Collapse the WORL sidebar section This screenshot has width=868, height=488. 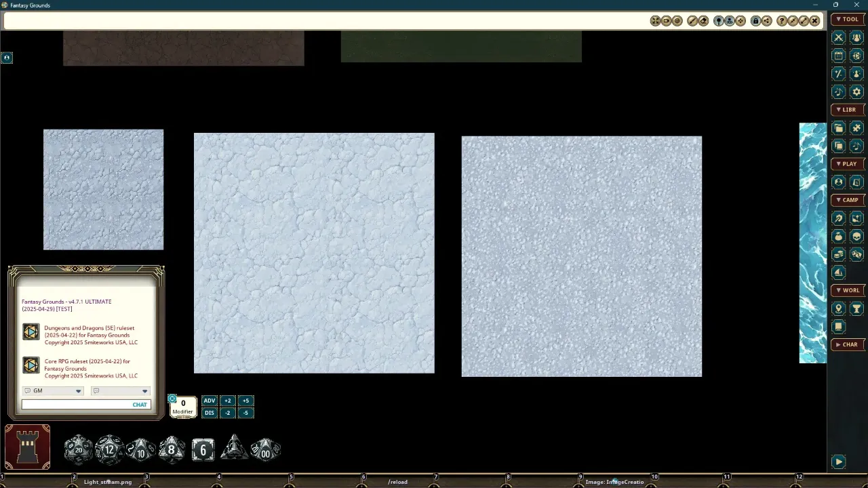(848, 290)
